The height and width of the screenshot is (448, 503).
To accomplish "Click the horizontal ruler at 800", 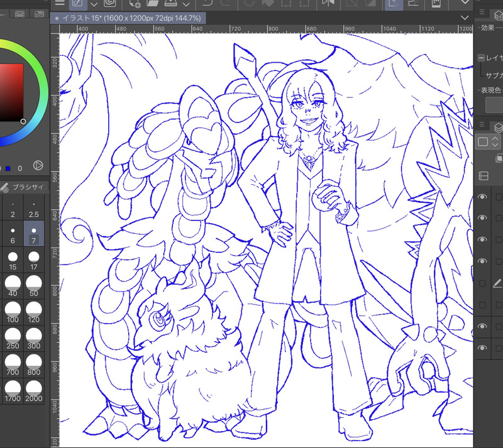I will (x=273, y=29).
